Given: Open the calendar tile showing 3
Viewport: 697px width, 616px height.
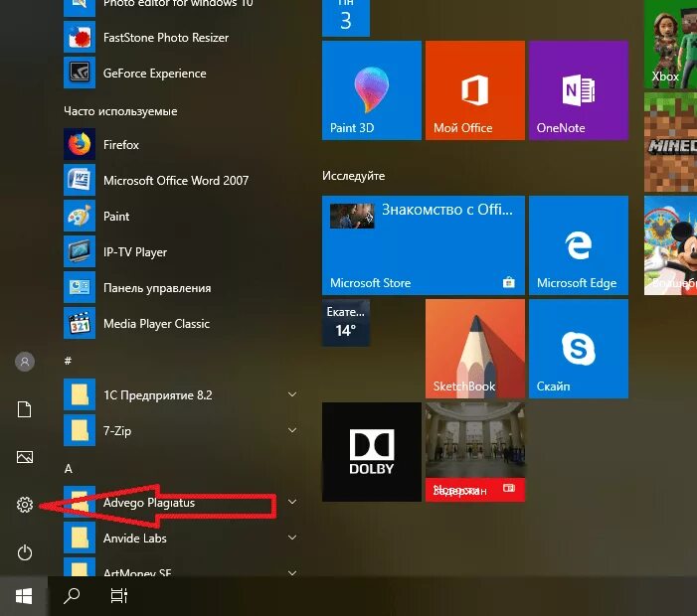Looking at the screenshot, I should [346, 18].
